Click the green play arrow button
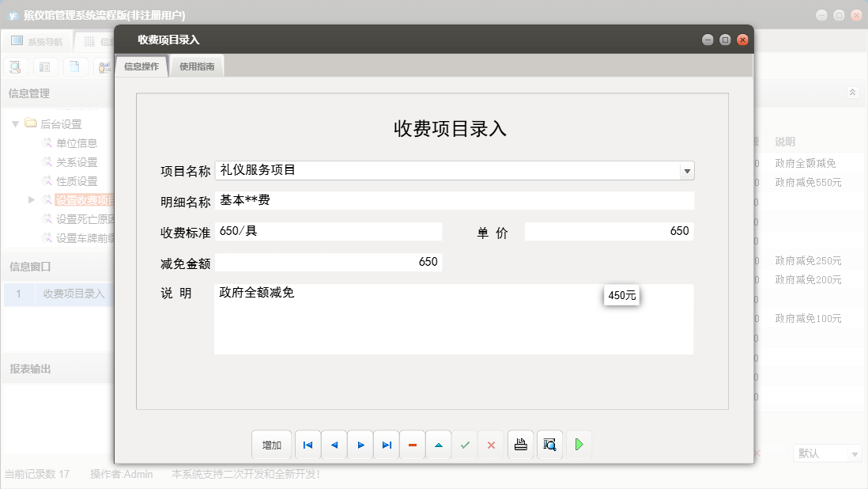The width and height of the screenshot is (868, 489). 579,445
